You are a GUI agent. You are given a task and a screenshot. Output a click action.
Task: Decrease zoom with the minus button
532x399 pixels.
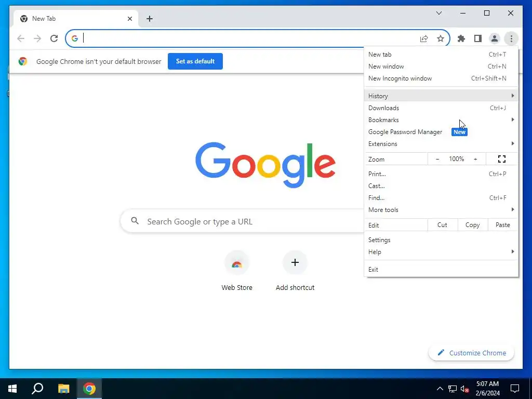[437, 159]
